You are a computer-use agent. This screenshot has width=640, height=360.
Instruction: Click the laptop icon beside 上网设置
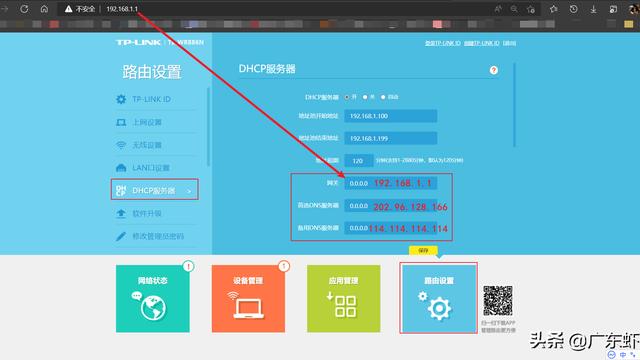(x=121, y=122)
